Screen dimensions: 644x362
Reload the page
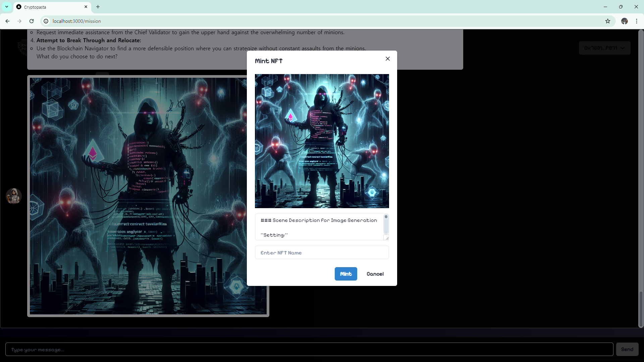[32, 21]
